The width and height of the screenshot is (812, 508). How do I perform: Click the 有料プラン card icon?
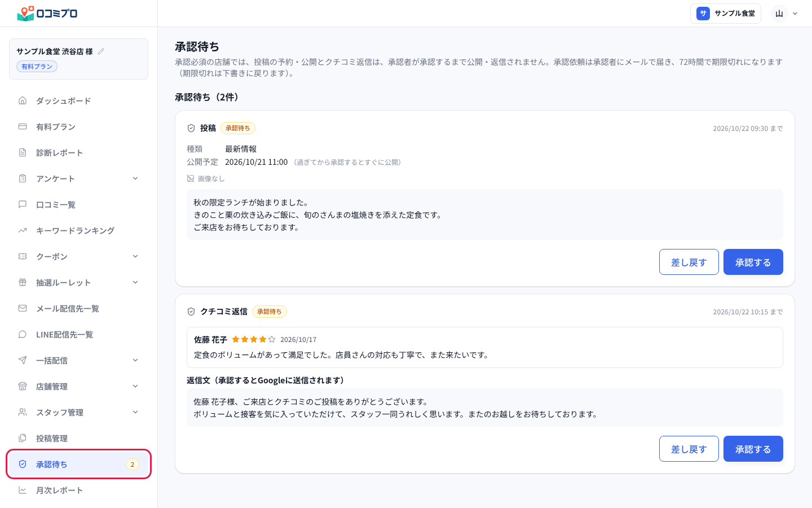(23, 126)
